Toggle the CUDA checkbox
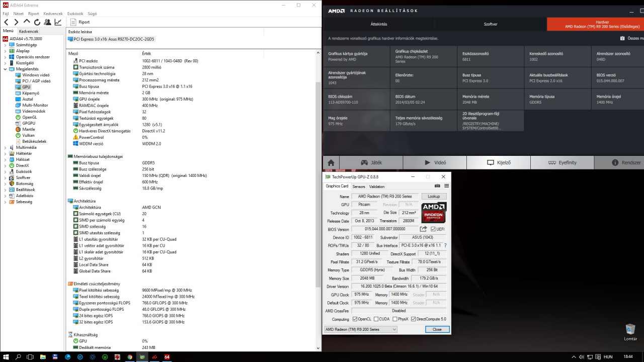The width and height of the screenshot is (644, 362). click(376, 319)
